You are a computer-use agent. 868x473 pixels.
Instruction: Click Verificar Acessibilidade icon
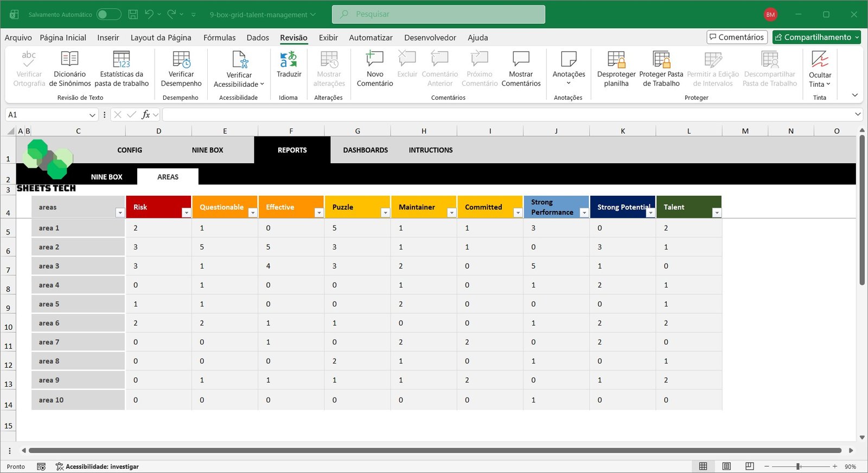point(239,59)
